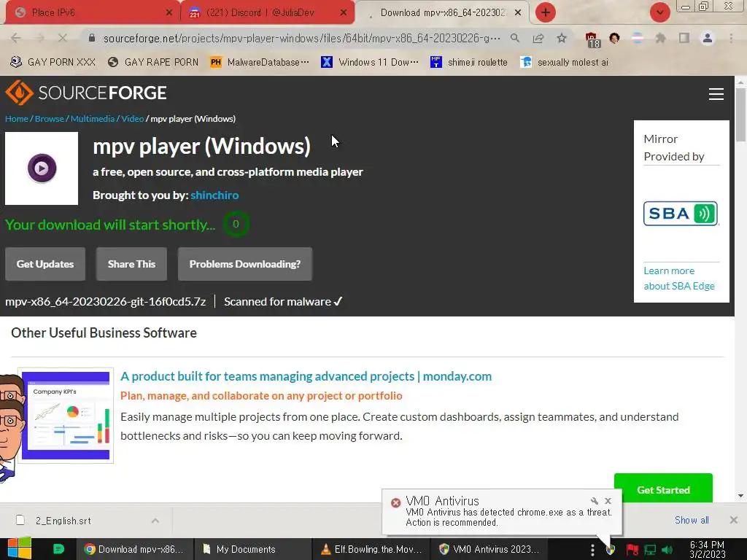Open the network tray icon
This screenshot has width=747, height=560.
pos(650,550)
